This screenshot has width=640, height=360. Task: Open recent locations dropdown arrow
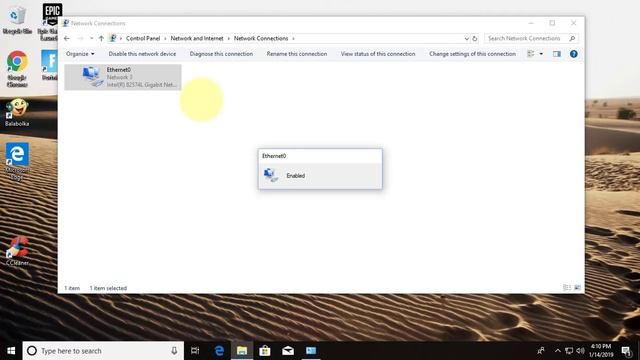tap(91, 38)
